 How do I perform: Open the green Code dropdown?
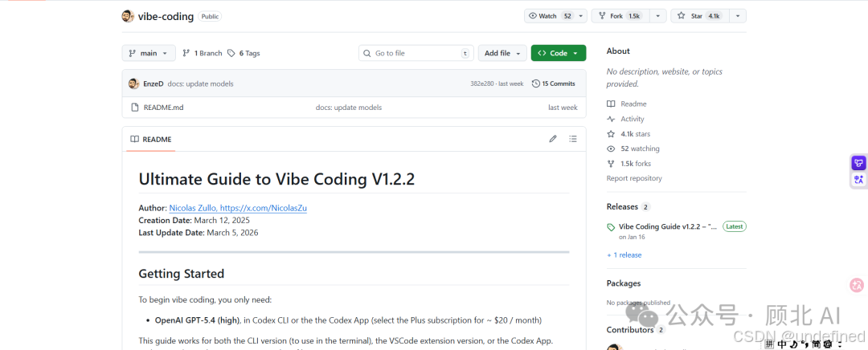pyautogui.click(x=558, y=53)
